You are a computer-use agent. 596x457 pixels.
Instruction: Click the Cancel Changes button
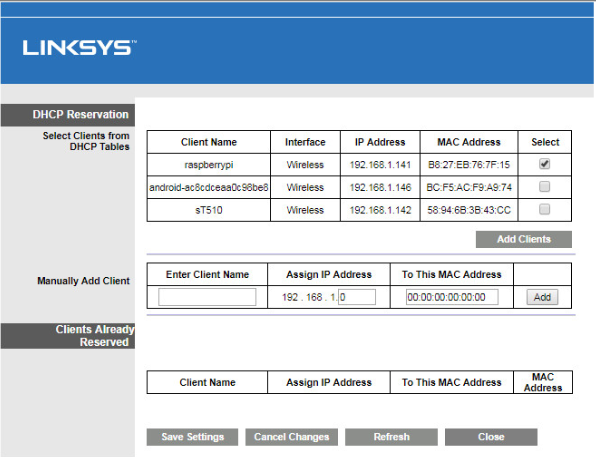(292, 437)
